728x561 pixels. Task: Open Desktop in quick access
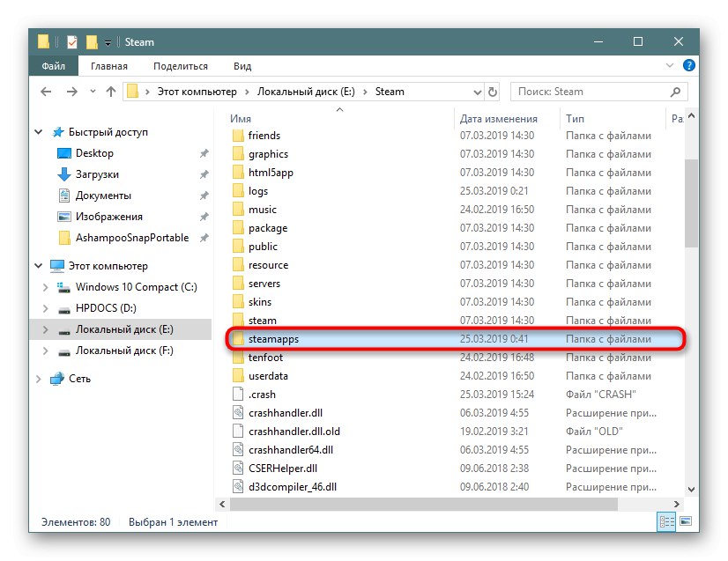click(x=94, y=153)
